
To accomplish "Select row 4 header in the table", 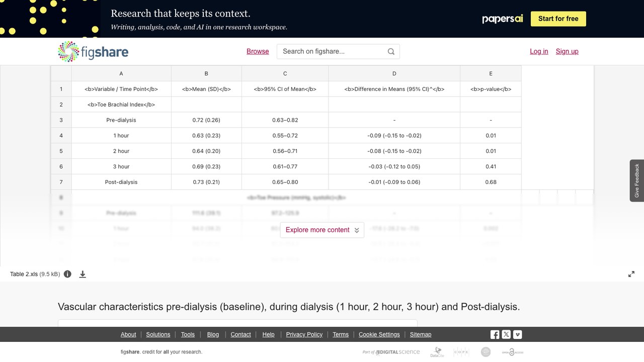I will 61,136.
